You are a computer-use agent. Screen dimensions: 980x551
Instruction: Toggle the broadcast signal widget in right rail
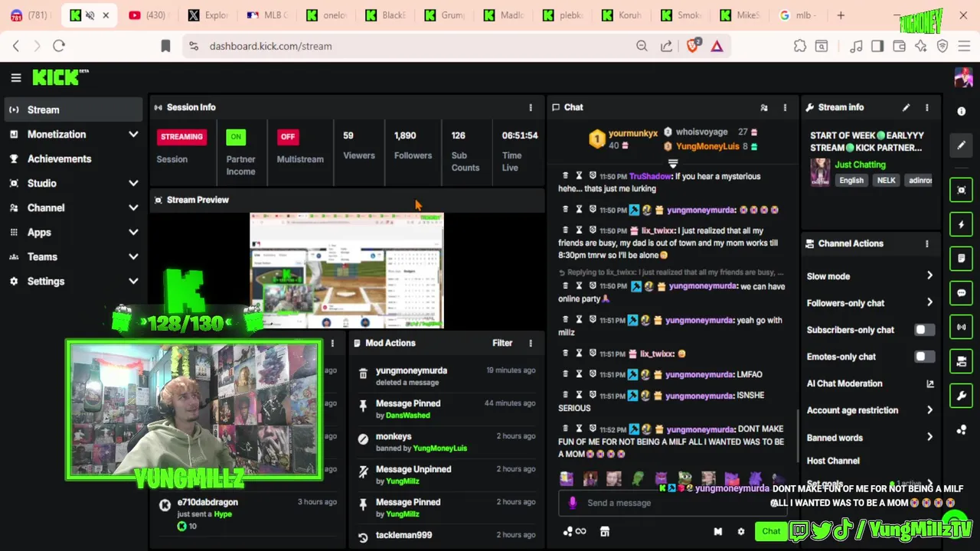pos(962,327)
